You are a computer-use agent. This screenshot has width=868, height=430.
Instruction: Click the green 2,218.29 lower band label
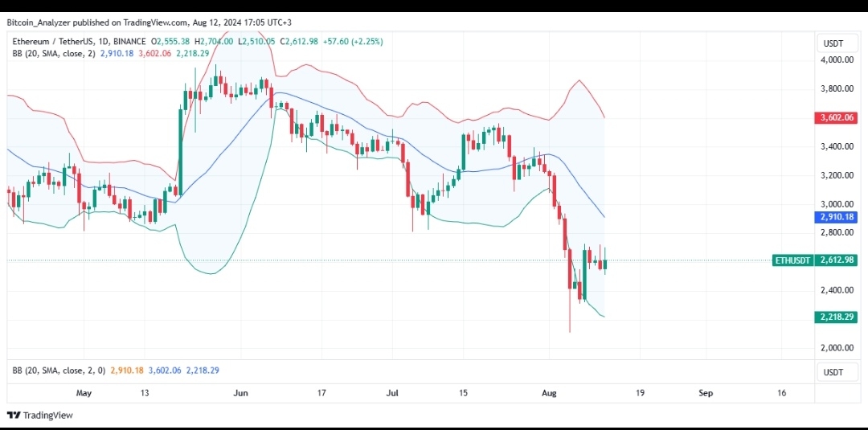pos(836,317)
